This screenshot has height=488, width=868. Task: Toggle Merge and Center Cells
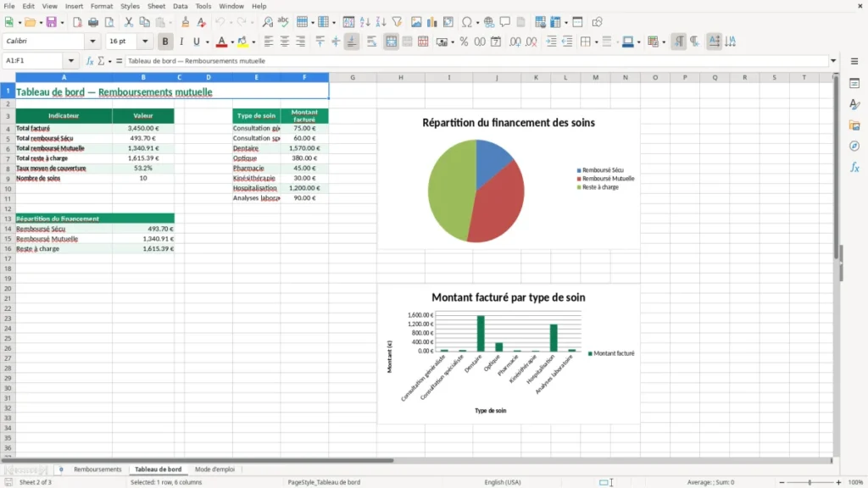tap(391, 42)
